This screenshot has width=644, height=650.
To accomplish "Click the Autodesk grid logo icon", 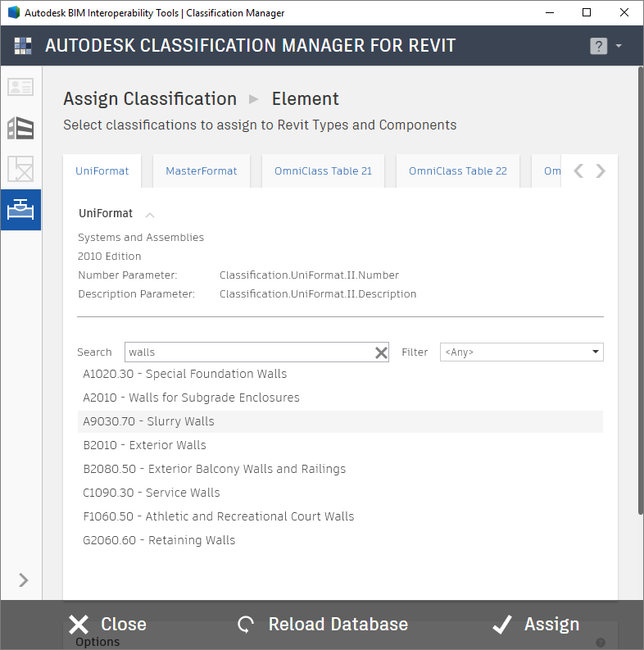I will pos(23,46).
